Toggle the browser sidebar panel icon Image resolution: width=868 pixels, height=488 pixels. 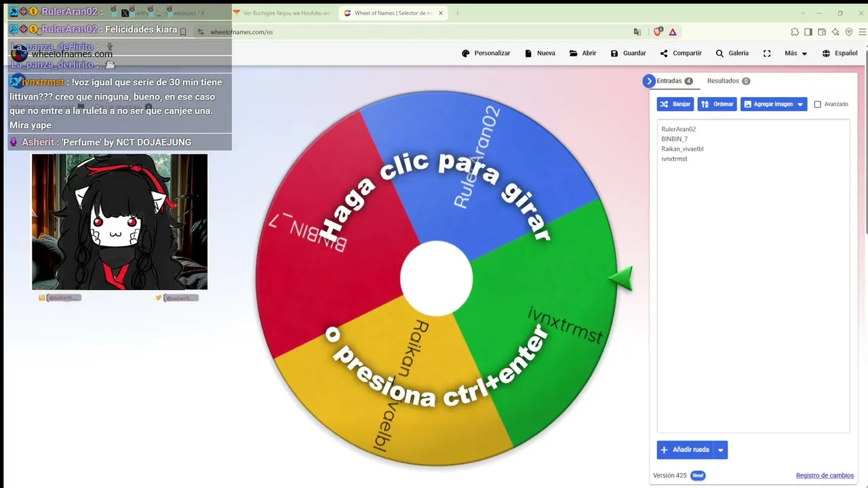(x=808, y=32)
